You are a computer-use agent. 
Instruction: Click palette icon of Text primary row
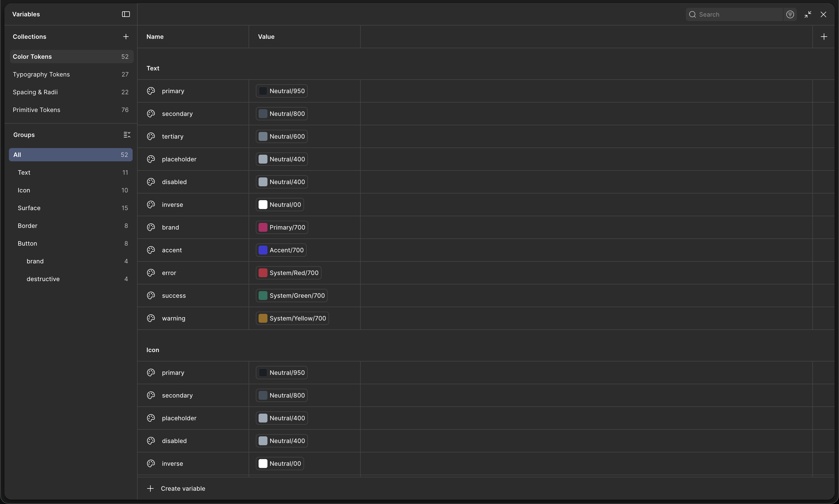tap(151, 91)
